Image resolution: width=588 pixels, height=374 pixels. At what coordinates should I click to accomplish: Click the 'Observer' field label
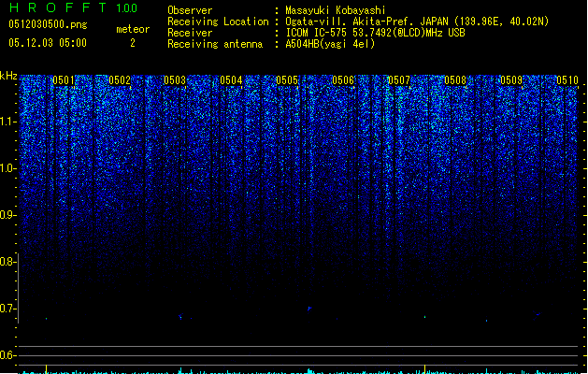(x=190, y=10)
